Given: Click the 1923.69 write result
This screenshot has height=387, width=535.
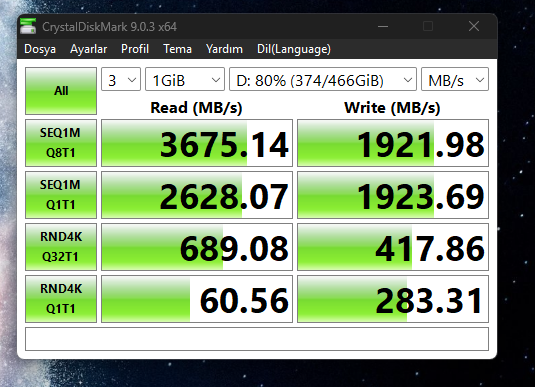Looking at the screenshot, I should [x=393, y=195].
